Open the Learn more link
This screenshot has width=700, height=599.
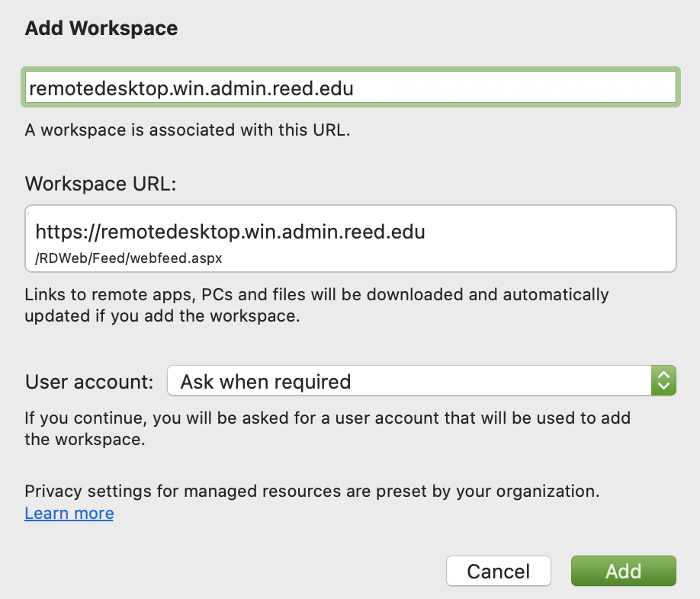click(x=69, y=514)
